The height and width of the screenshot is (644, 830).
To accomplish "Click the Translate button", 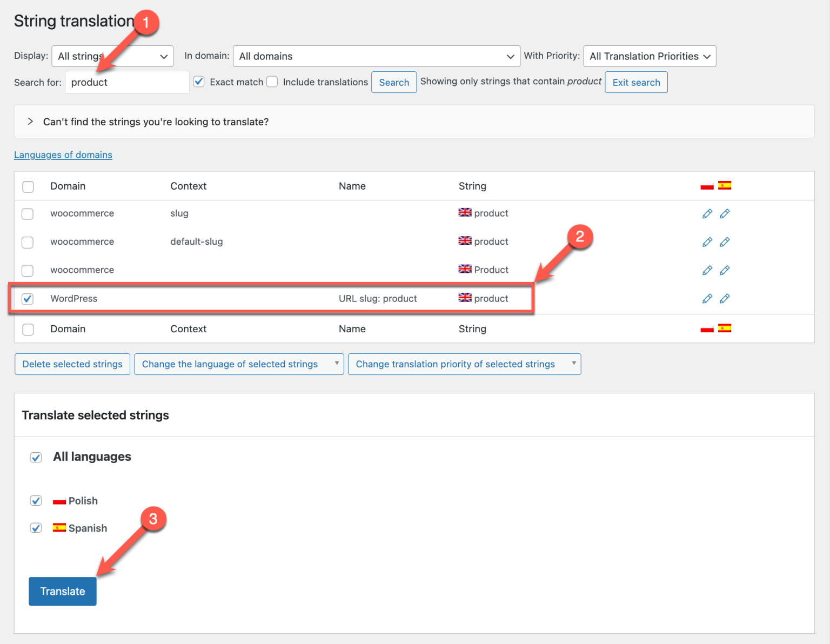I will 62,591.
